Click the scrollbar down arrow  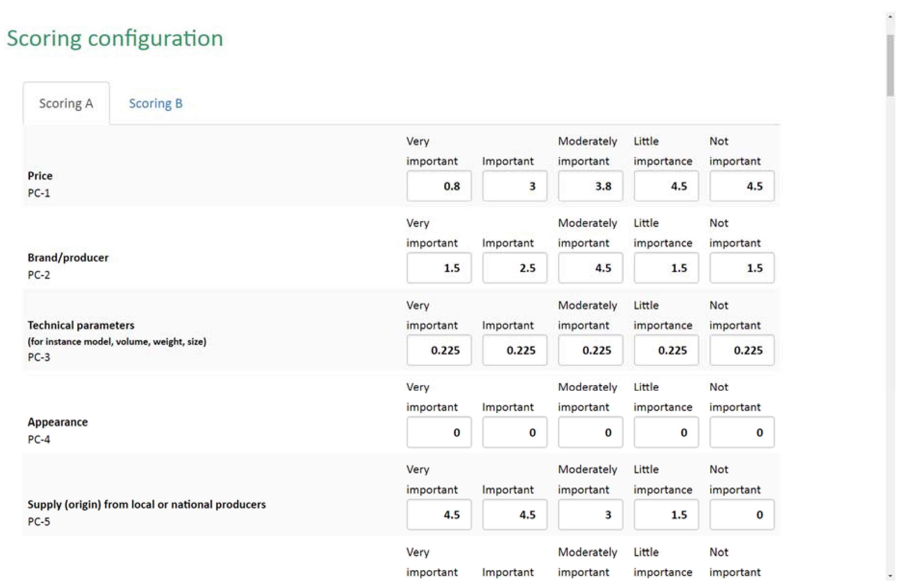coord(890,576)
